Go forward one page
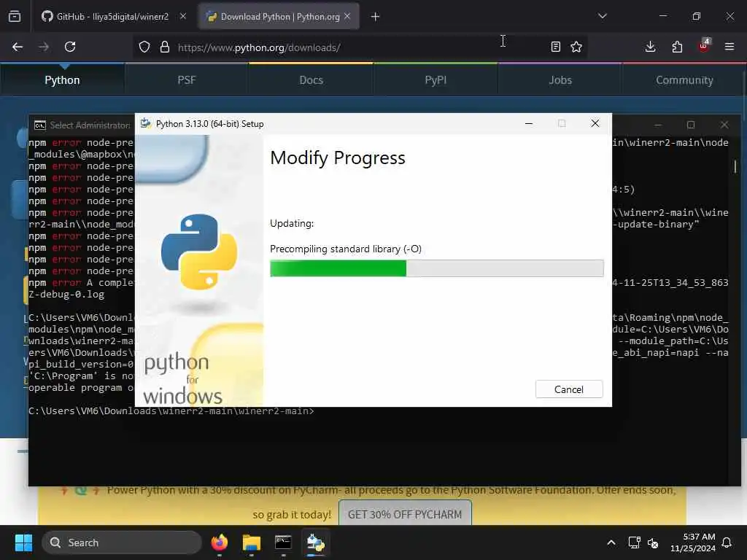This screenshot has height=560, width=747. [x=44, y=47]
